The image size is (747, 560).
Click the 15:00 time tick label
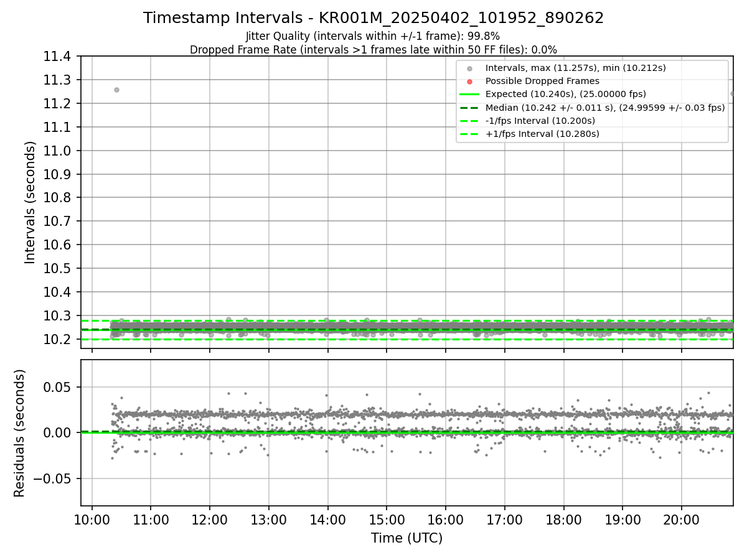[x=387, y=518]
